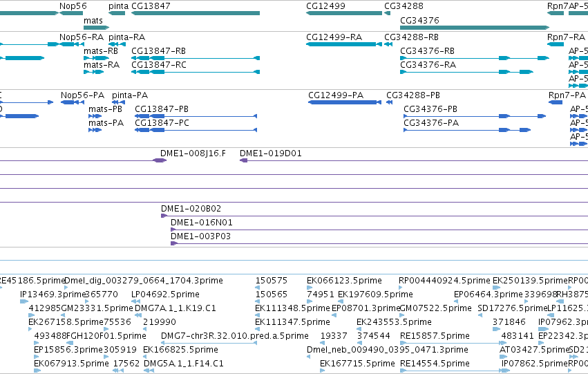Open the CG34288 gene label
Image resolution: width=588 pixels, height=374 pixels.
point(404,6)
